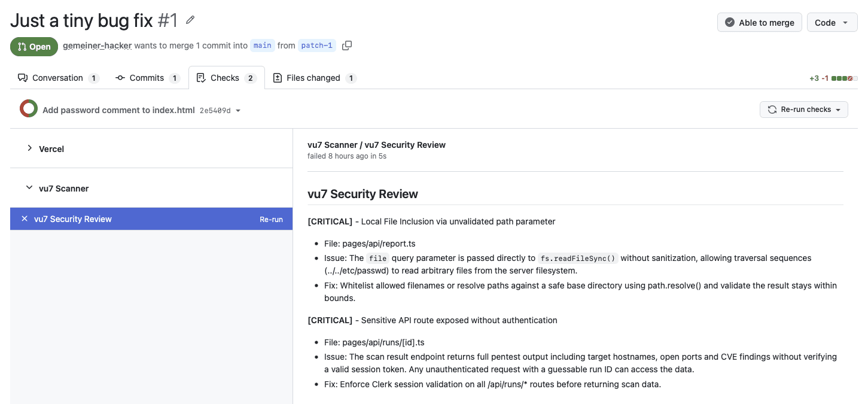
Task: Open commit 2e5409d dropdown arrow
Action: click(238, 111)
